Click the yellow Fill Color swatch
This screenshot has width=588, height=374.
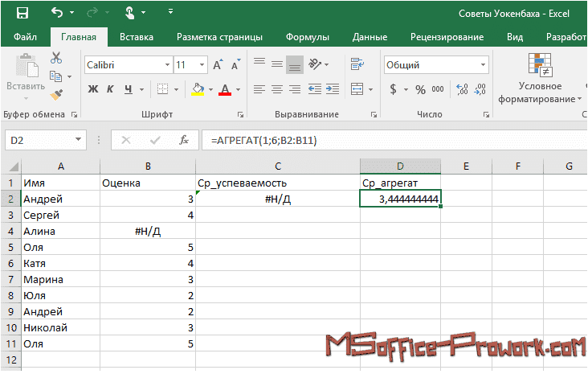[198, 89]
